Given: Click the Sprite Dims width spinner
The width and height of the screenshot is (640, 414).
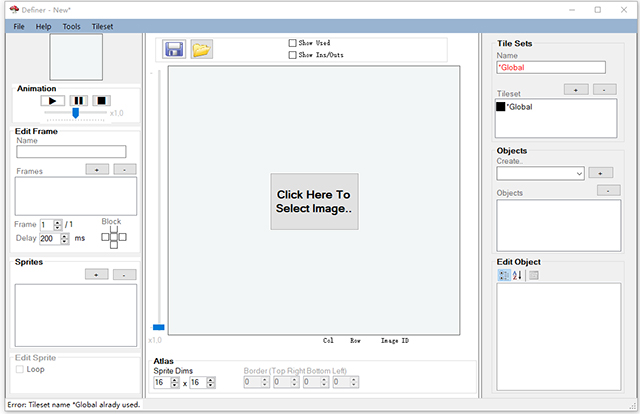Looking at the screenshot, I should (x=175, y=383).
